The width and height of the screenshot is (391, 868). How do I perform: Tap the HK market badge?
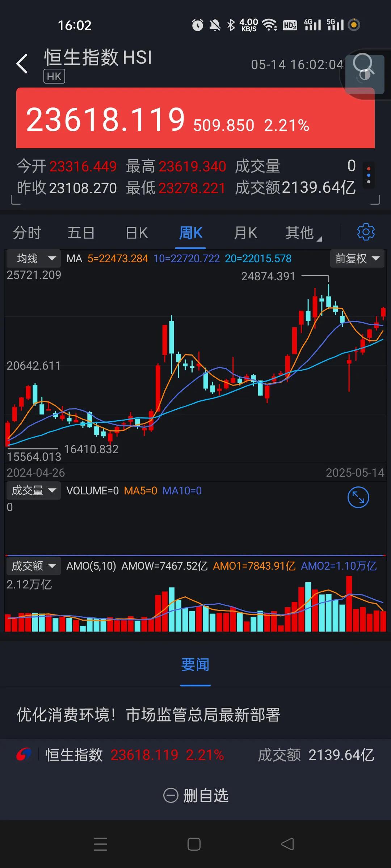pos(54,76)
